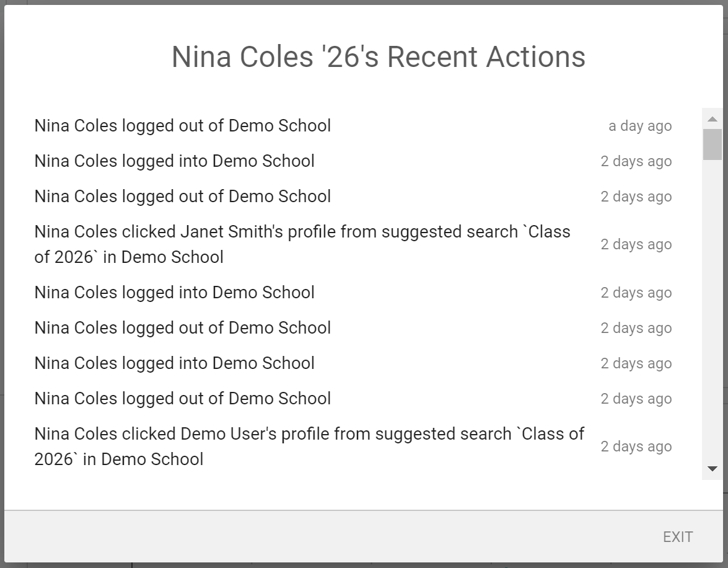Select the Janet Smith profile click entry

coord(302,244)
